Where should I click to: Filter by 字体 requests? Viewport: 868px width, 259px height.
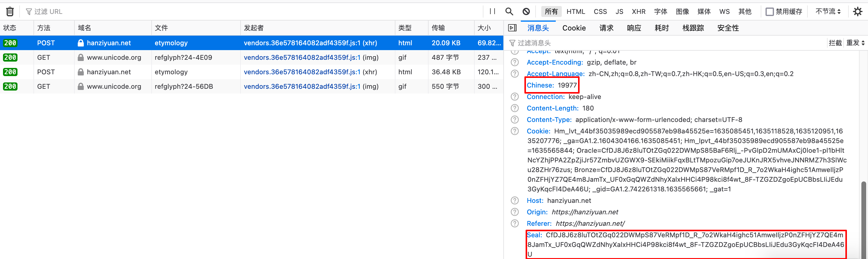click(x=660, y=11)
